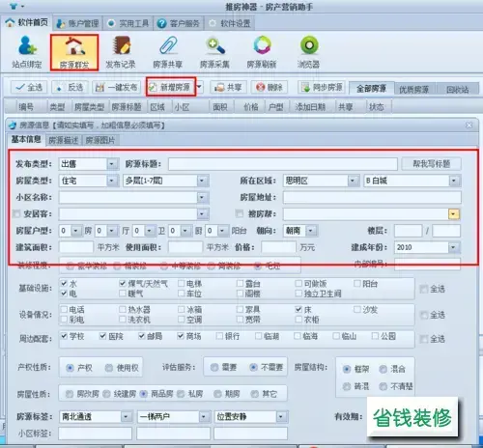
Task: Open the 账户管理 menu tab
Action: [77, 23]
